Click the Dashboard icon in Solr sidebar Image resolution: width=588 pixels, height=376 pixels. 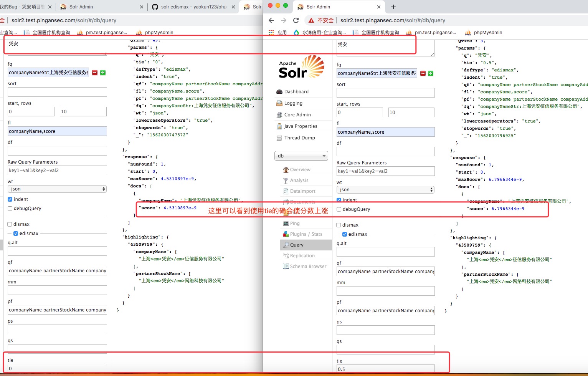click(x=279, y=92)
